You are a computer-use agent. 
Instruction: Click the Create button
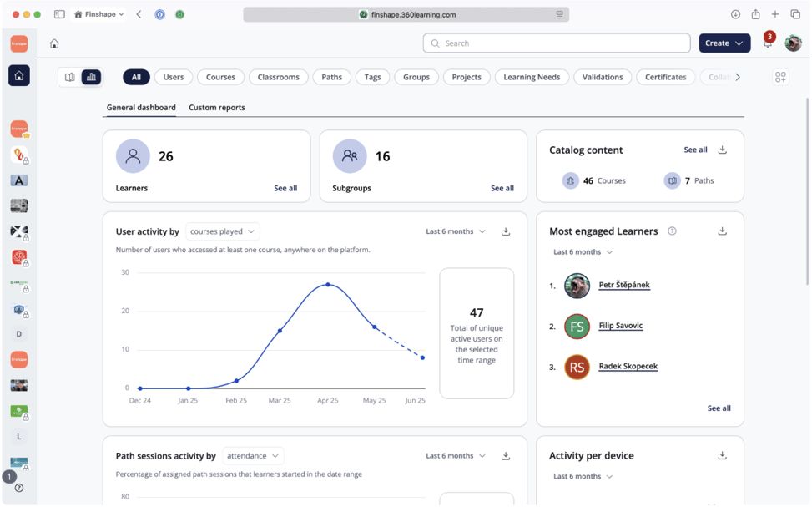coord(724,43)
